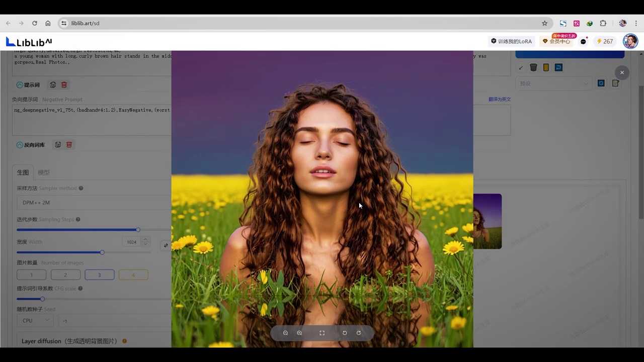644x362 pixels.
Task: Open the messages chat bubble icon
Action: [x=583, y=42]
